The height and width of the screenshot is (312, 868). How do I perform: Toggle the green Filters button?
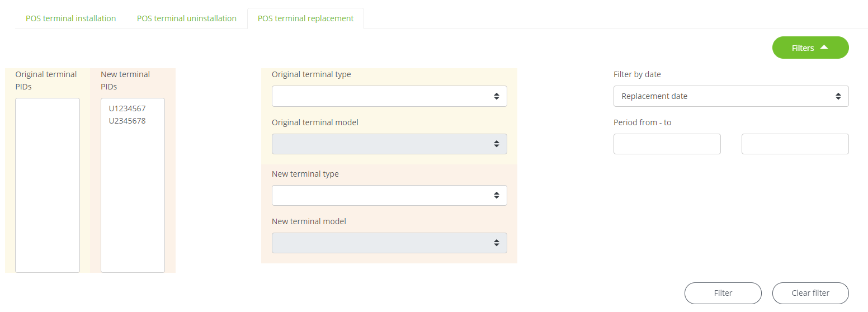point(810,48)
